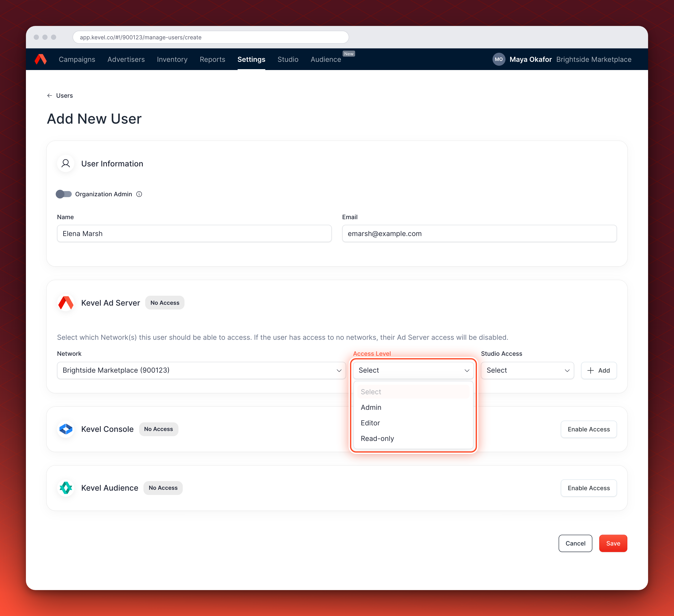Choose Editor from the Access Level list

[x=413, y=423]
